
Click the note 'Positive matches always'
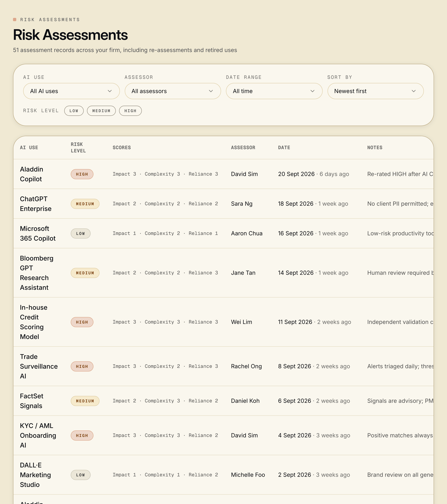tap(400, 435)
